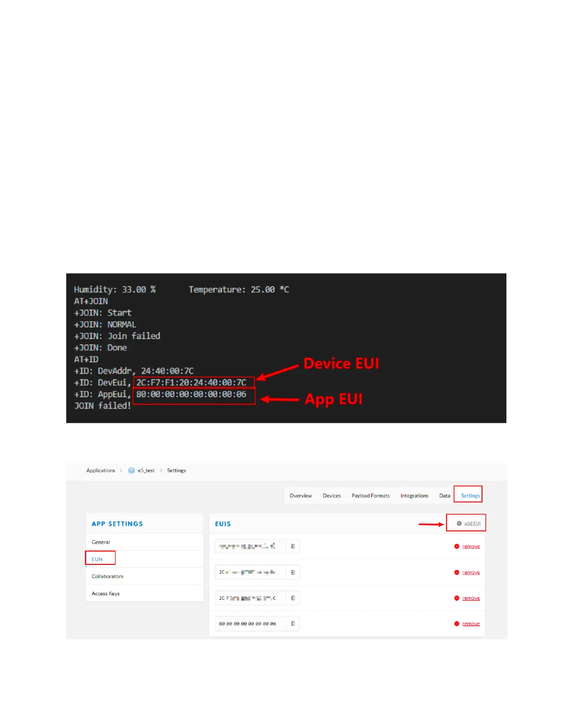Click red minus icon for 80 00 ... 06 EUI
The image size is (563, 728).
457,624
